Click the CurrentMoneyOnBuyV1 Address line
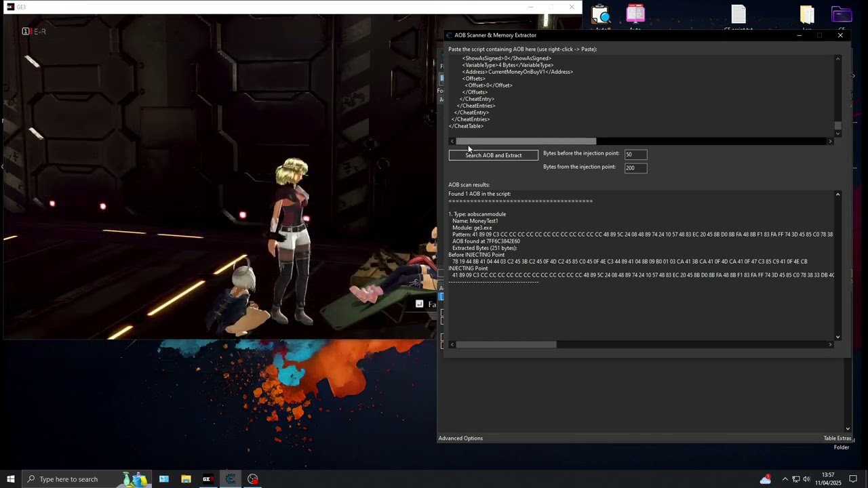The width and height of the screenshot is (868, 488). [519, 72]
